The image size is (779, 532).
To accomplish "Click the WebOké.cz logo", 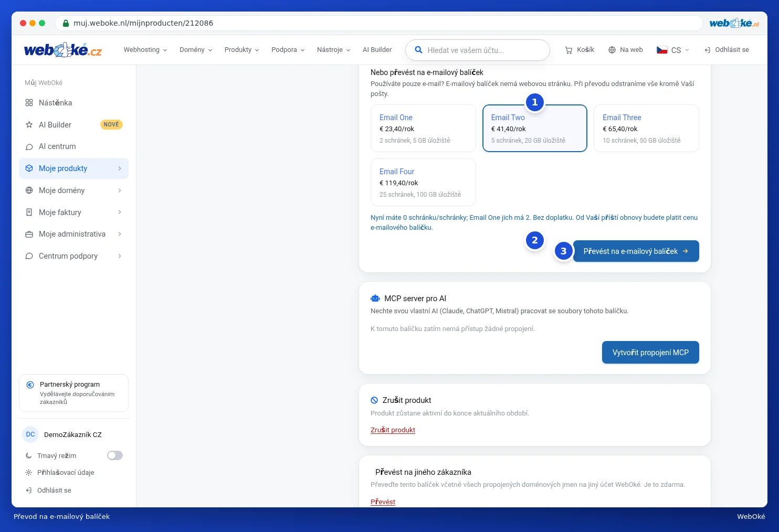I will [x=63, y=50].
